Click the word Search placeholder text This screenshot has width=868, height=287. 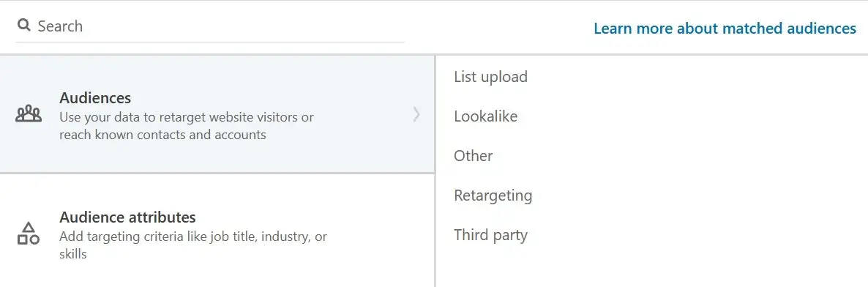point(60,26)
